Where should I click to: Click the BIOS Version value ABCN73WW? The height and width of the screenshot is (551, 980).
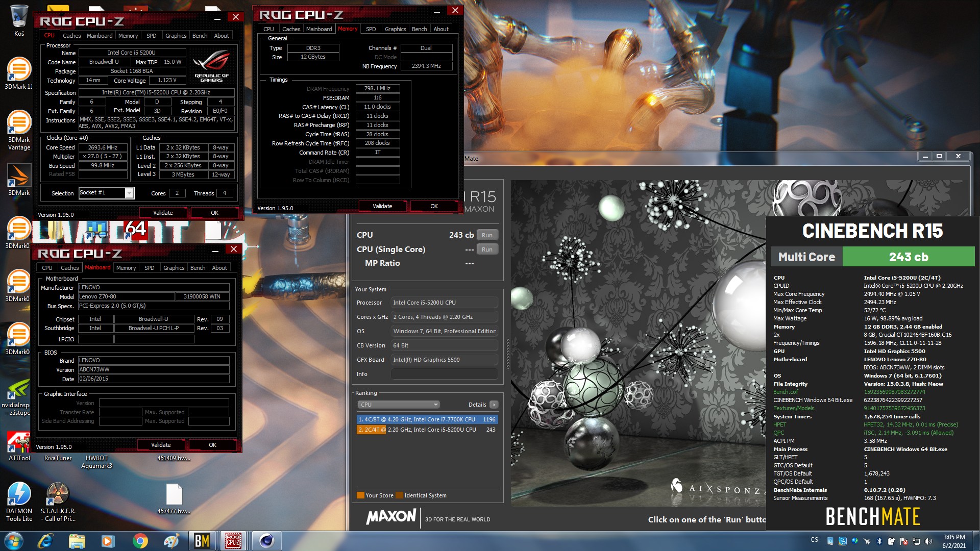(154, 369)
